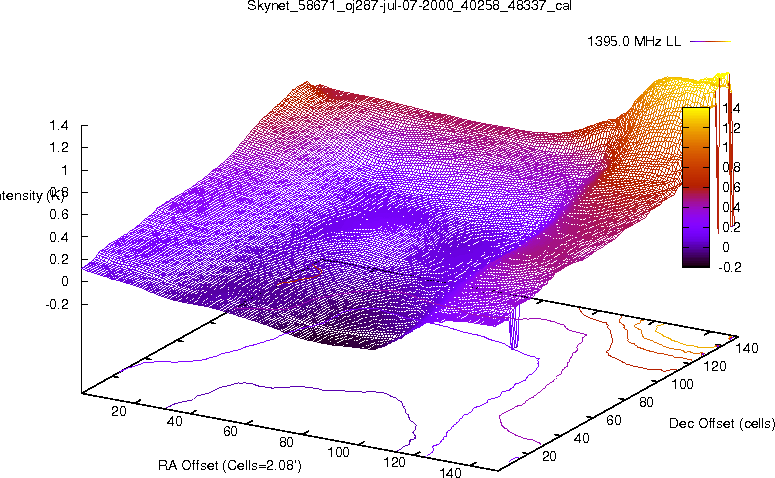Click tick 120 on the RA Offset axis
The image size is (775, 478).
pyautogui.click(x=394, y=463)
